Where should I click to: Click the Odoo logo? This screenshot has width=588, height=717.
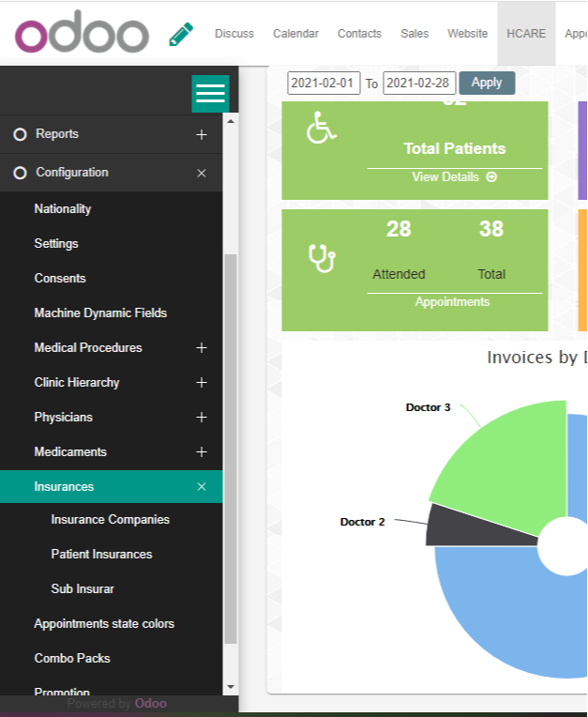(82, 34)
